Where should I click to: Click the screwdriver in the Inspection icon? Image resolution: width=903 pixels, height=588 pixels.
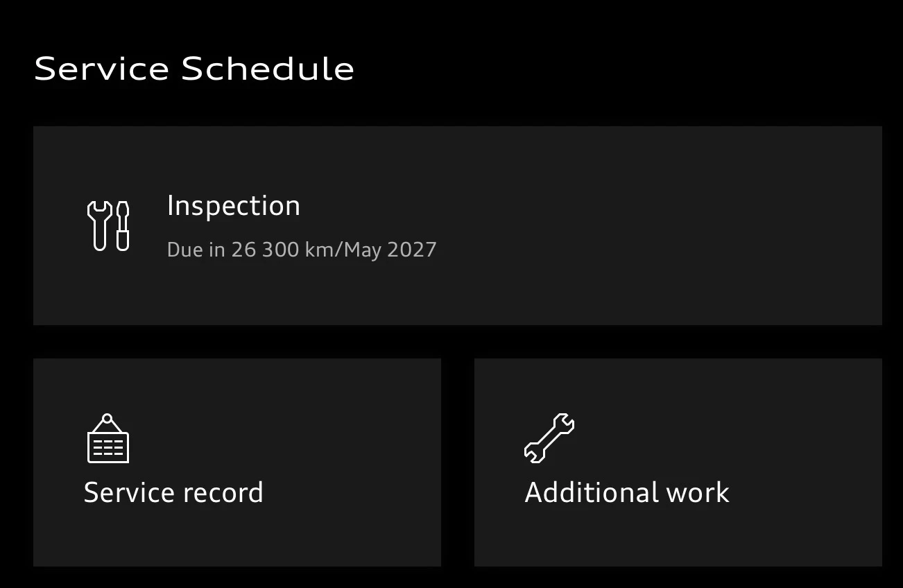pos(123,225)
